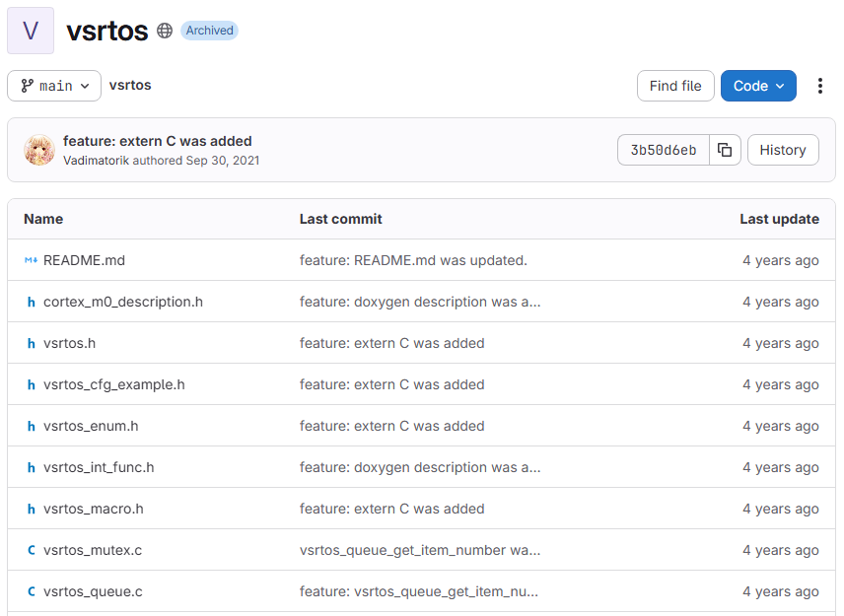The height and width of the screenshot is (616, 844).
Task: Click the copy commit SHA icon
Action: coord(725,150)
